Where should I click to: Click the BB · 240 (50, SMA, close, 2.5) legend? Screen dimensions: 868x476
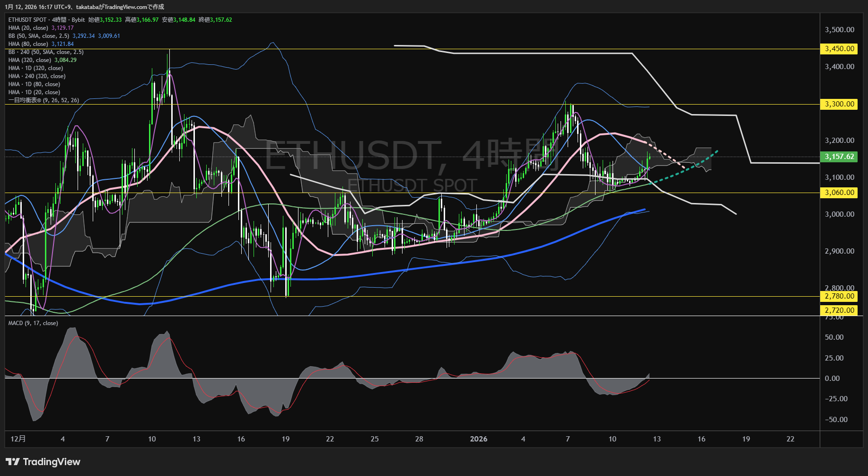[46, 52]
